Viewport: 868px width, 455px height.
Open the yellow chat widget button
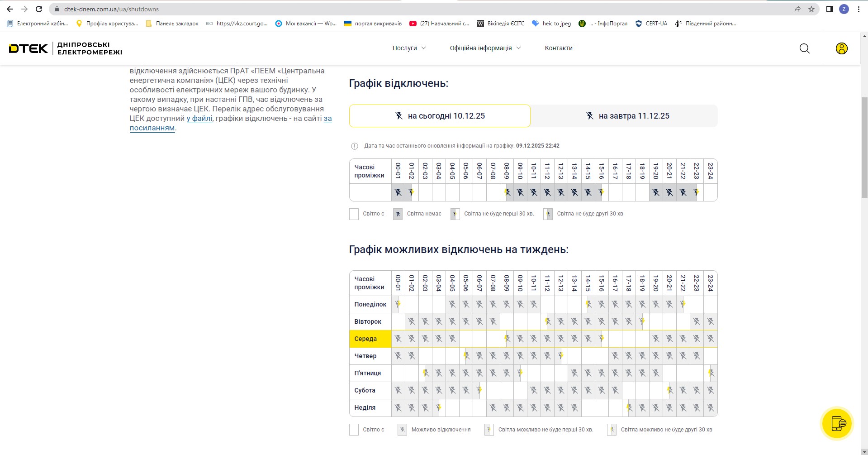837,424
